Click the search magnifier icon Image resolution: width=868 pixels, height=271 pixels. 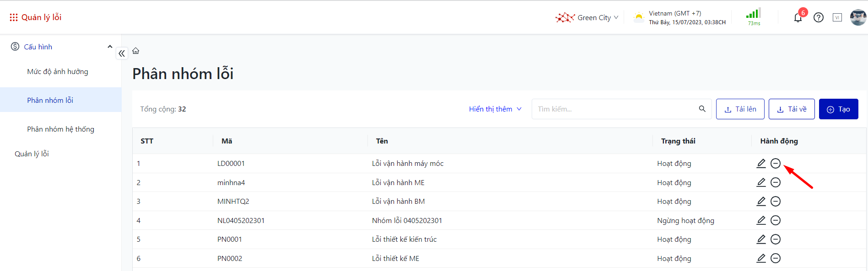tap(702, 109)
